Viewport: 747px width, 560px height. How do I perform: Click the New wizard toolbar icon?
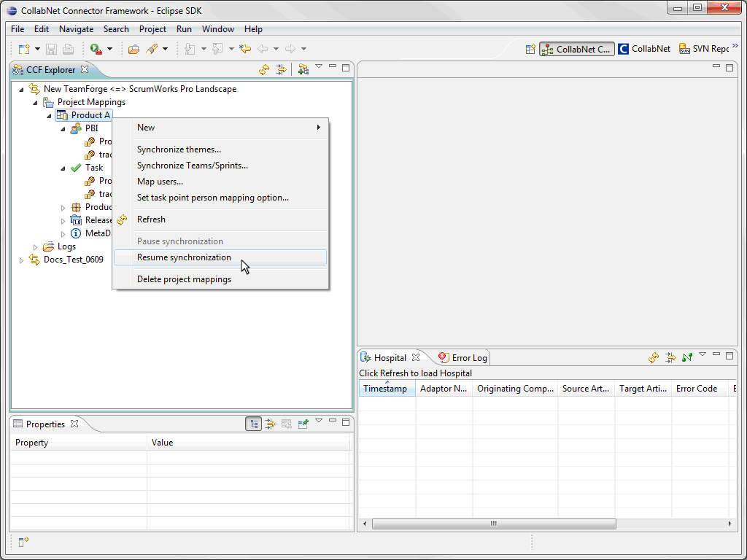pos(24,49)
